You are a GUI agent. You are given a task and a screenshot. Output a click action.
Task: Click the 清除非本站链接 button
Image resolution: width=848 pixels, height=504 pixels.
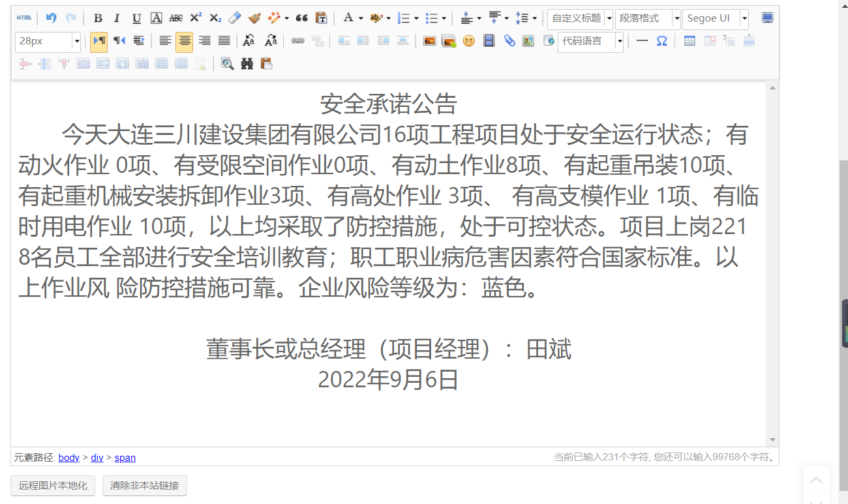click(145, 486)
